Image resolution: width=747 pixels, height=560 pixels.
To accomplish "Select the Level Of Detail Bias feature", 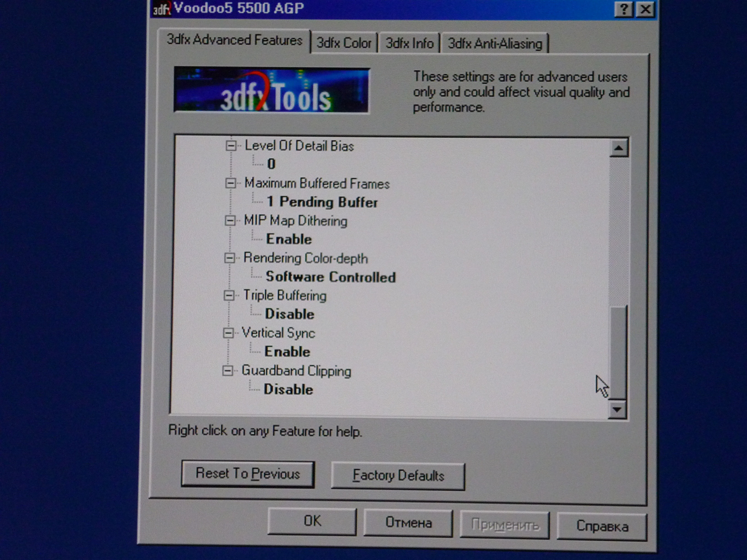I will pyautogui.click(x=299, y=146).
